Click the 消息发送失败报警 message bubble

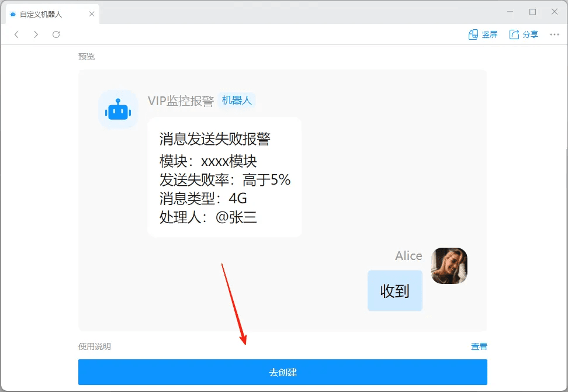(224, 176)
